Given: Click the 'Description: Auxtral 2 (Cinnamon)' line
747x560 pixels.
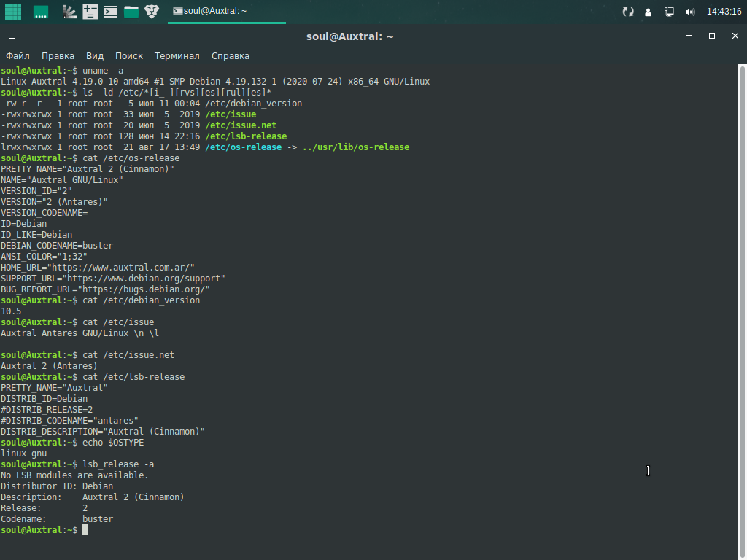Looking at the screenshot, I should [93, 497].
